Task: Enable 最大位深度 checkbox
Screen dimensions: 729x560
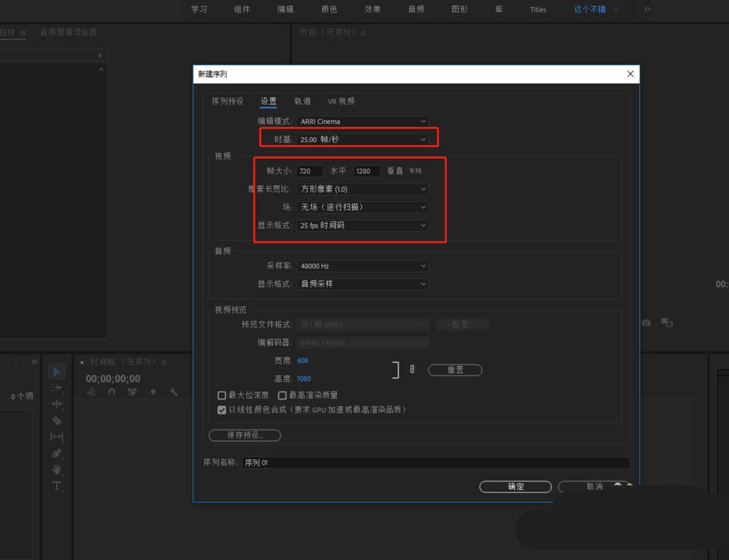Action: [222, 394]
